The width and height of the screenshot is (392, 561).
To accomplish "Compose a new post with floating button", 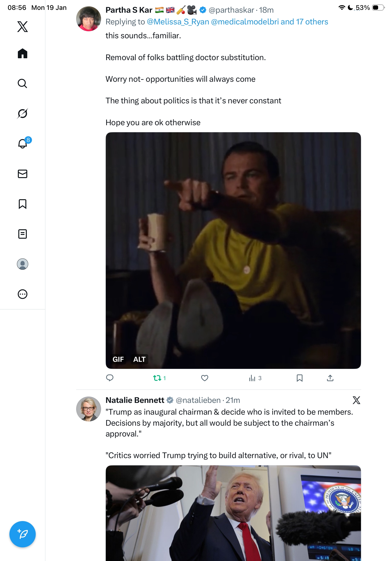I will coord(23,534).
